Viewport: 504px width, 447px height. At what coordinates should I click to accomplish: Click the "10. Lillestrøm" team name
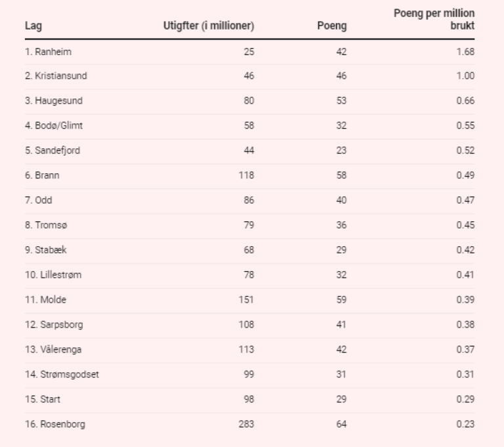click(53, 276)
